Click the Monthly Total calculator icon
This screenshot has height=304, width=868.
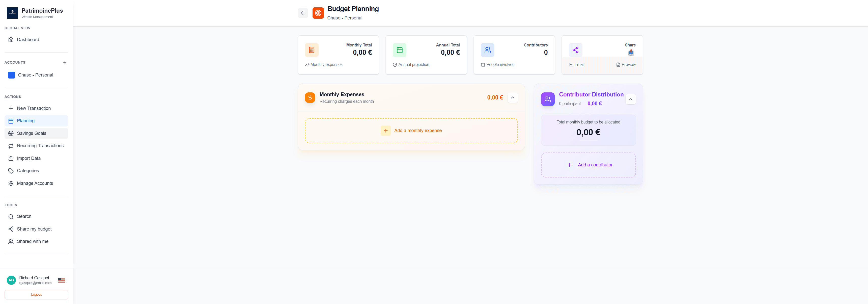click(x=312, y=49)
